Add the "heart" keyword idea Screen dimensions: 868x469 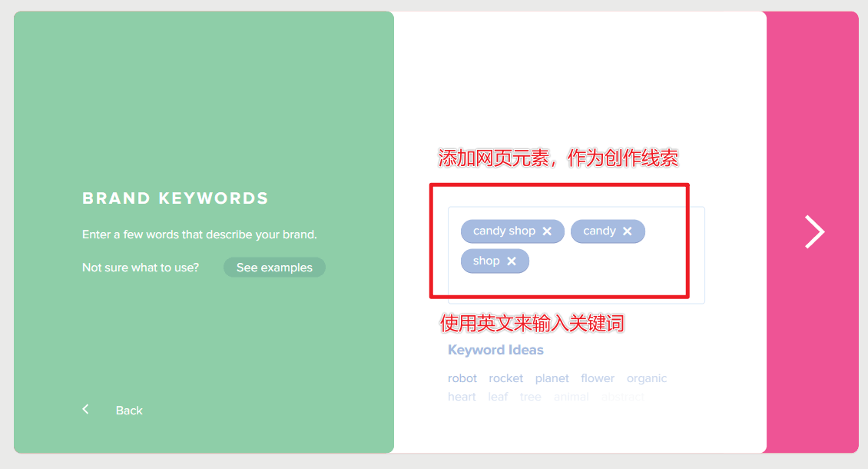point(462,396)
